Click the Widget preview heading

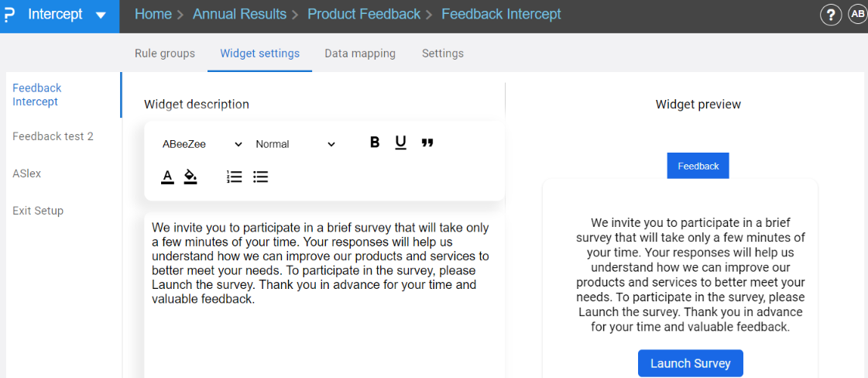(698, 104)
